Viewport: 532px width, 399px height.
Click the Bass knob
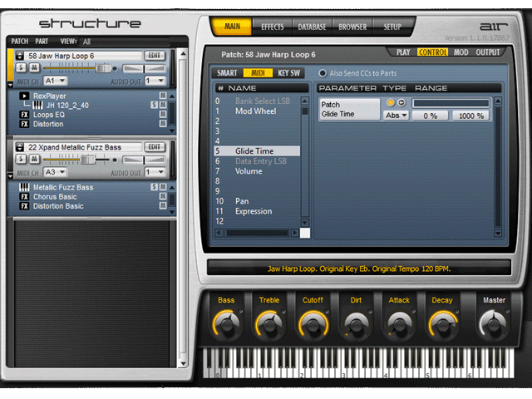(226, 324)
